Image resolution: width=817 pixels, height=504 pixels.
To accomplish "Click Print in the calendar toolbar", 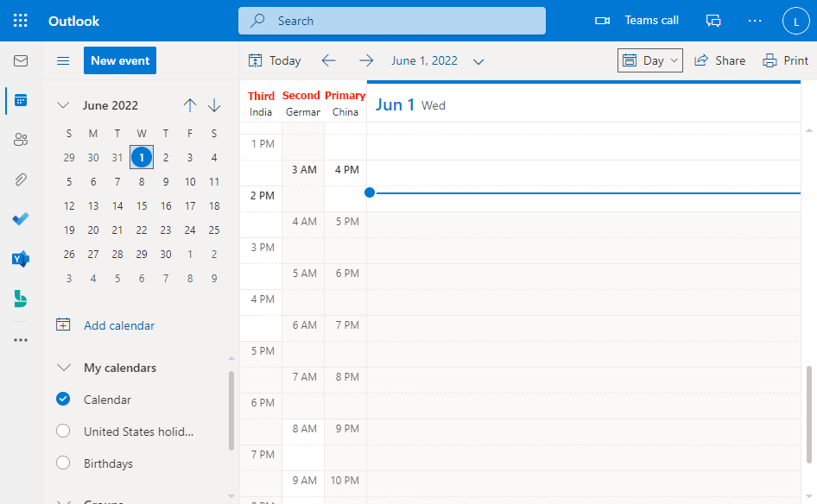I will point(786,60).
